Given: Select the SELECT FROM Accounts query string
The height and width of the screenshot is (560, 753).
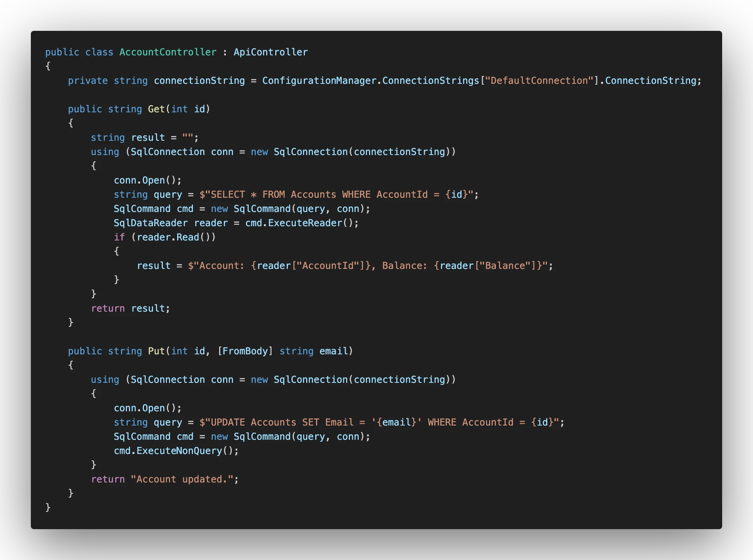Looking at the screenshot, I should click(340, 194).
